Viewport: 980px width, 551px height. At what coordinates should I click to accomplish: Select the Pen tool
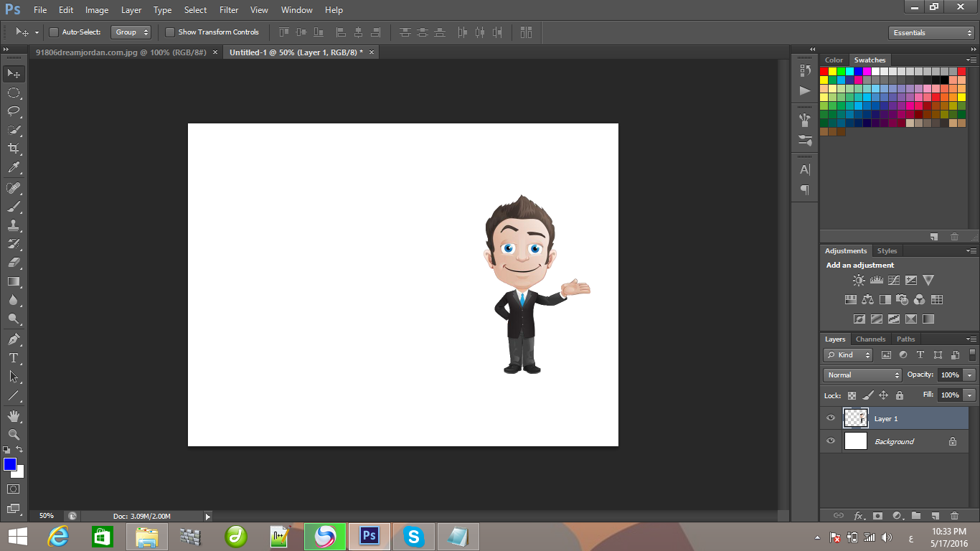(13, 339)
